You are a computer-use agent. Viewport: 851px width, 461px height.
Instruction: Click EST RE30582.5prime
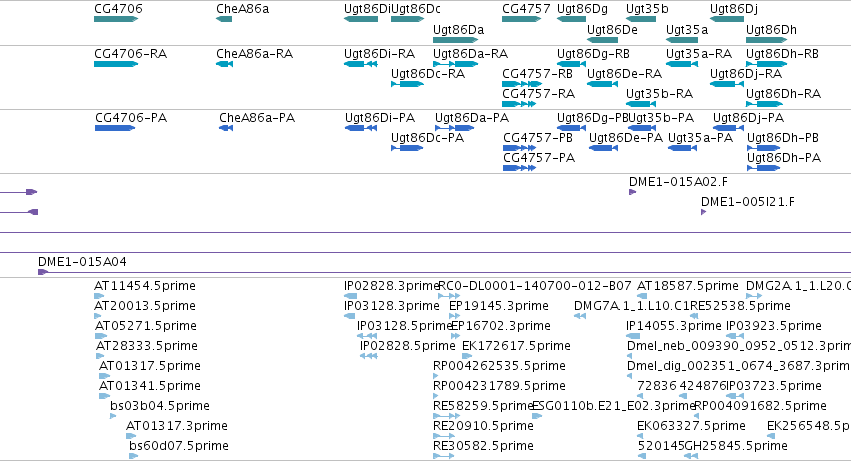pos(443,456)
